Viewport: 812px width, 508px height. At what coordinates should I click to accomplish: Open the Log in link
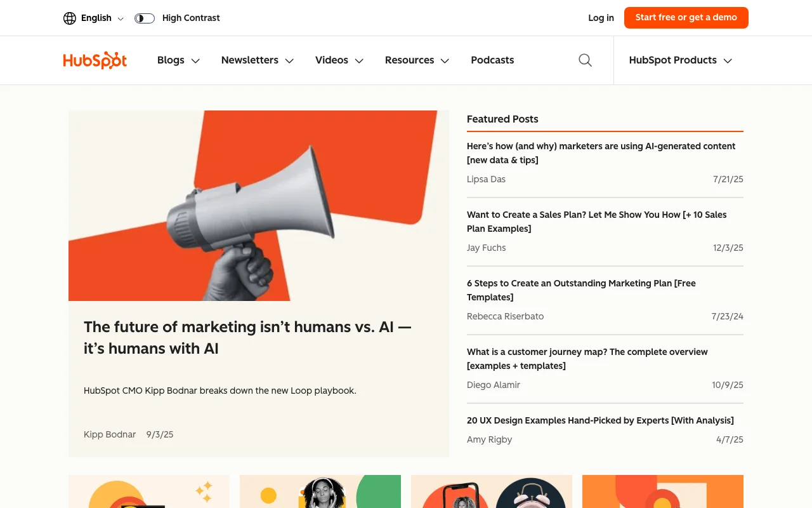pyautogui.click(x=600, y=18)
